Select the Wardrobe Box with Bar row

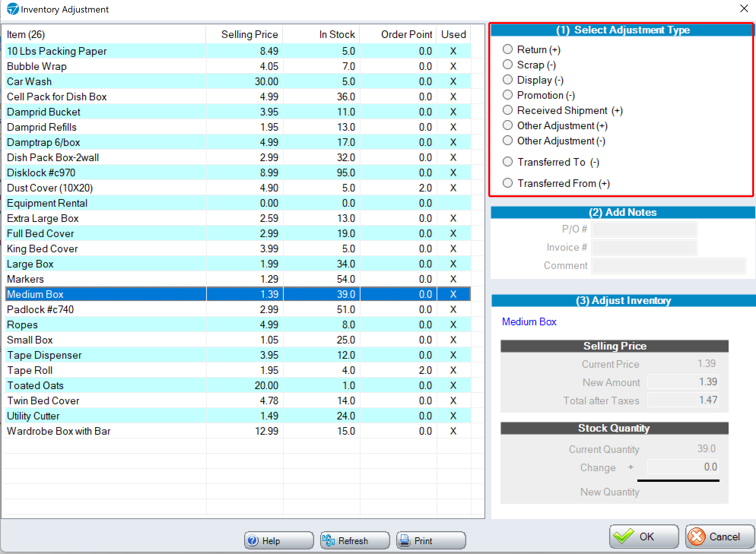238,431
